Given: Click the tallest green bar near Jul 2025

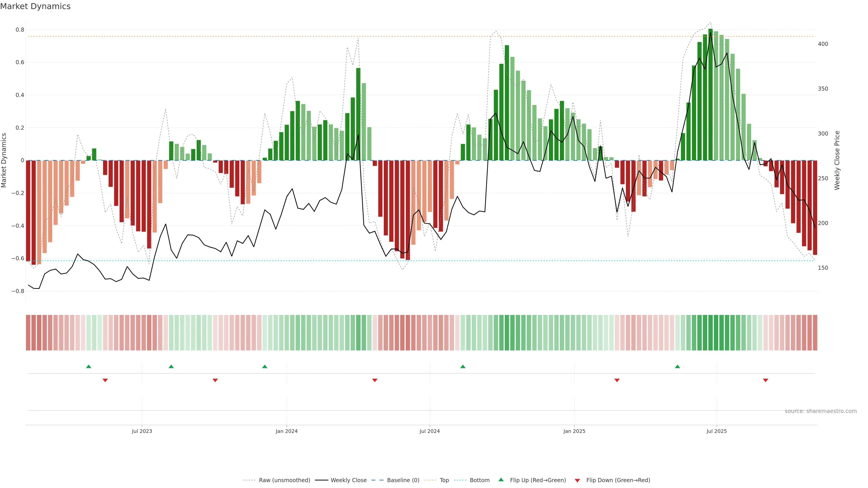Looking at the screenshot, I should [711, 94].
